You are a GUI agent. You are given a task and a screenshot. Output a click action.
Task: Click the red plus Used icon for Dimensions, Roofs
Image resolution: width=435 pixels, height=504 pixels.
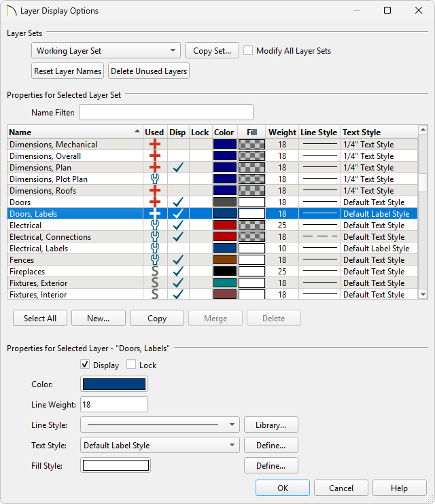(155, 191)
